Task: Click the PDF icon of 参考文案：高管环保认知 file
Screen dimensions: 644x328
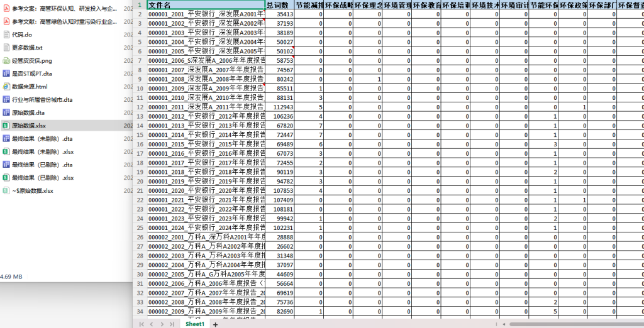Action: [x=6, y=9]
